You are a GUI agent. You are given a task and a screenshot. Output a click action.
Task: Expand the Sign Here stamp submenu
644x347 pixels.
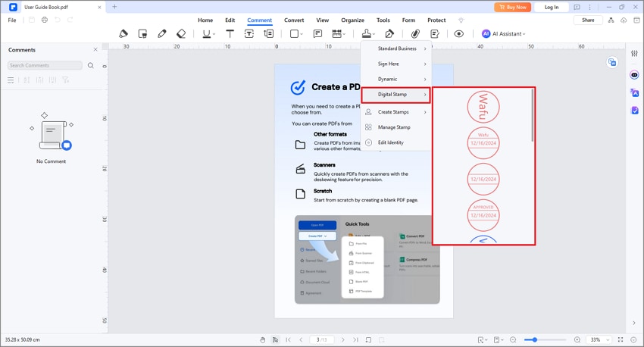click(396, 64)
